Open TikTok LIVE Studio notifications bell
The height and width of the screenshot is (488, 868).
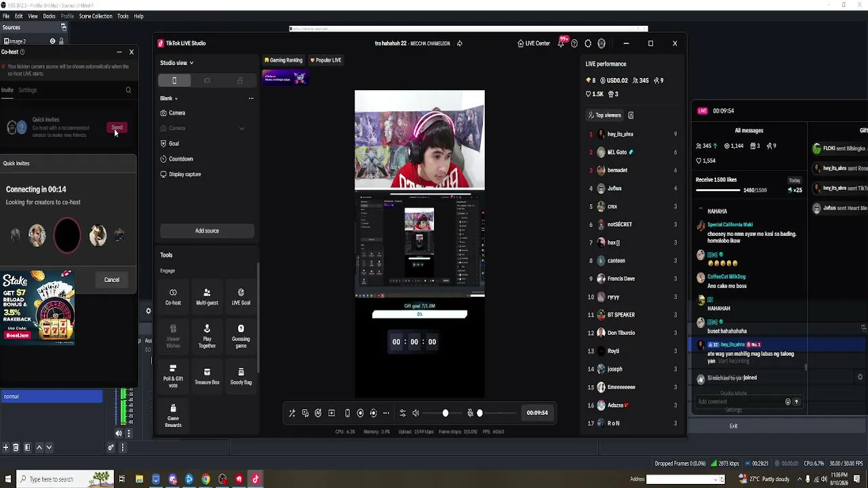[561, 43]
